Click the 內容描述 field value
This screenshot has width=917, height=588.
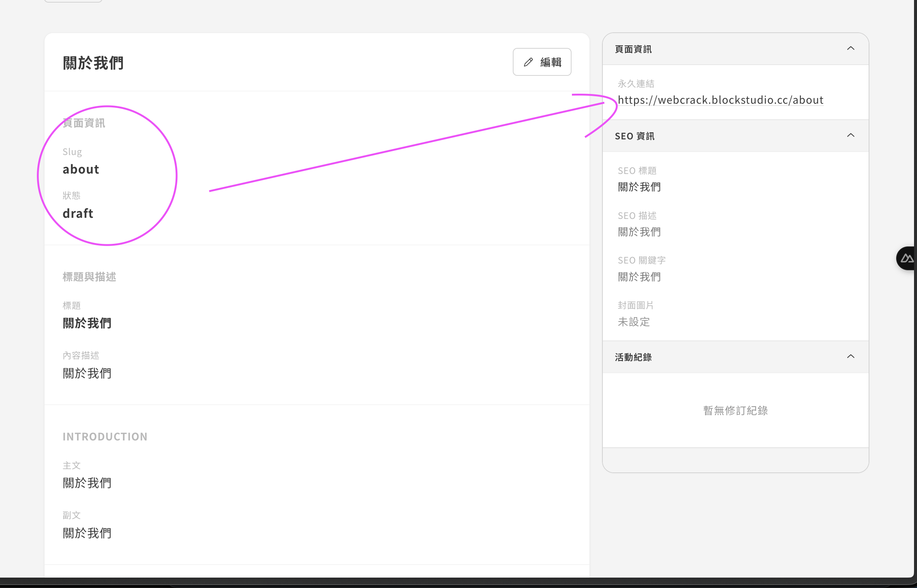click(87, 374)
